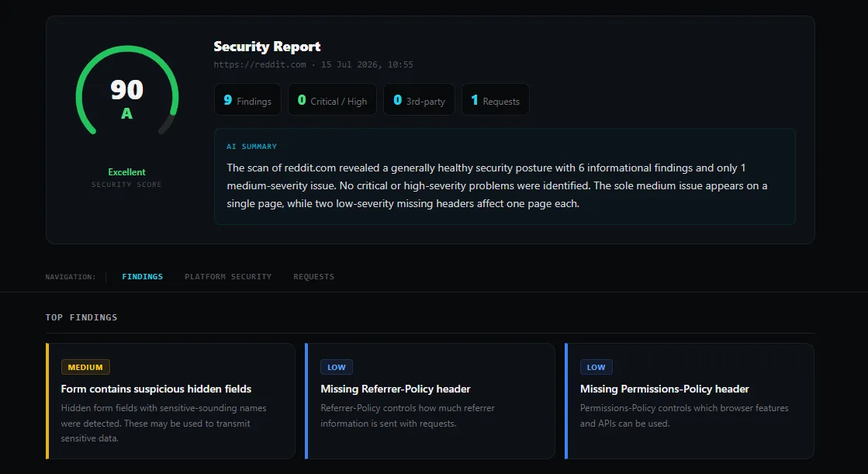The width and height of the screenshot is (868, 474).
Task: Go to the Requests navigation tab
Action: click(314, 276)
